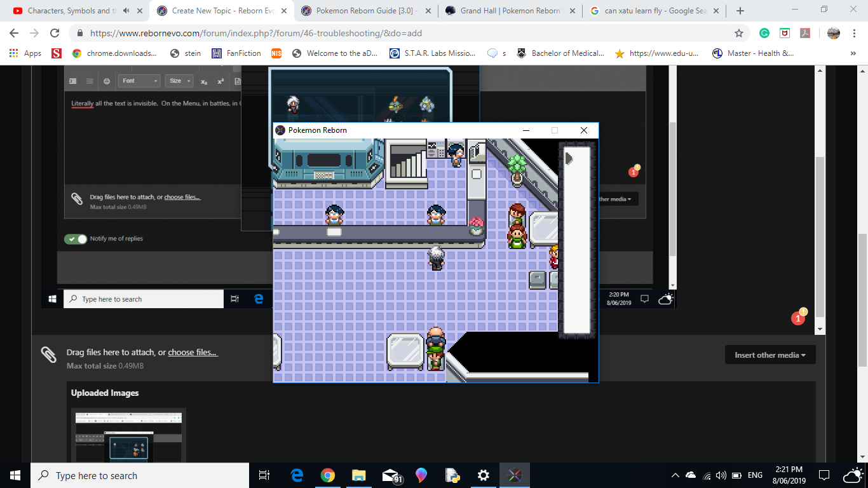This screenshot has height=488, width=868.
Task: Open a new browser tab
Action: pos(740,11)
